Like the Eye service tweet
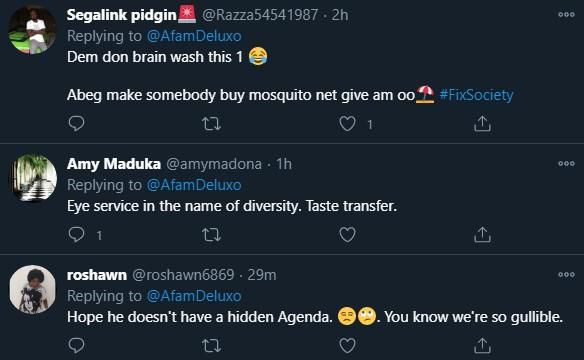 coord(347,235)
